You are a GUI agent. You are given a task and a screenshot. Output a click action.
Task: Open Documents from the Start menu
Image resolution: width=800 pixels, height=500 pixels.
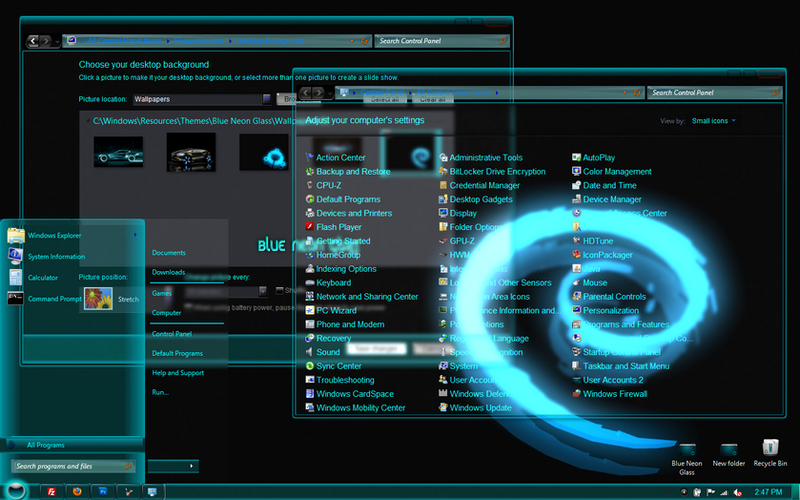(x=169, y=253)
